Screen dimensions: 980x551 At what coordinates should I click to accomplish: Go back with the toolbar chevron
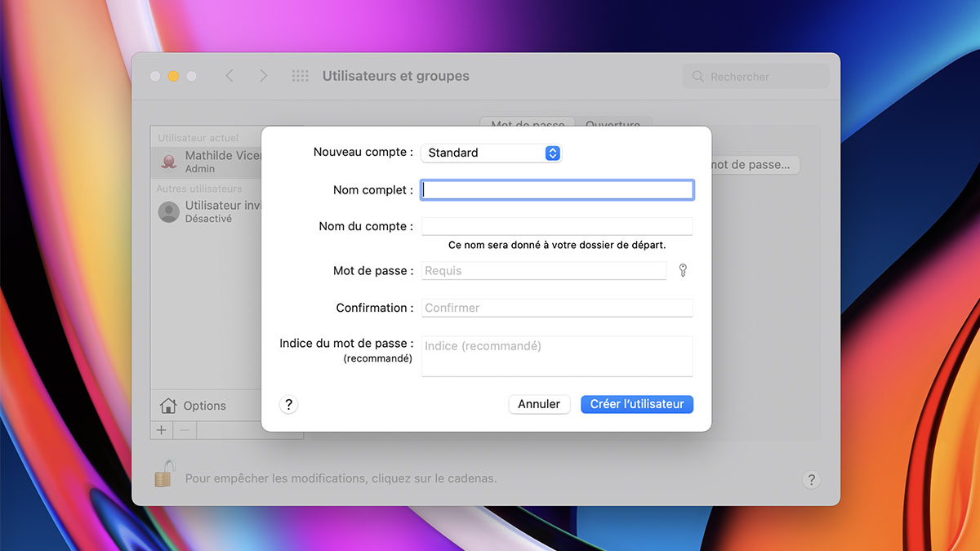(229, 76)
